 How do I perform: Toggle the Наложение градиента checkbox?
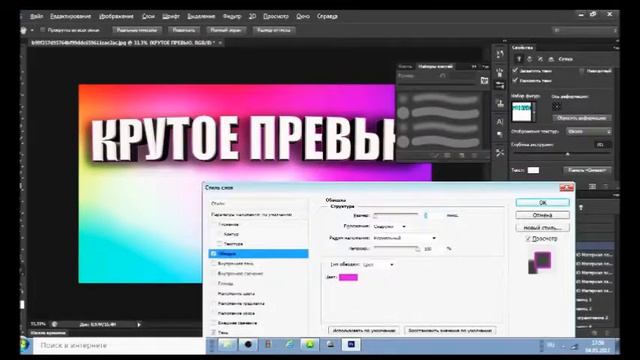click(x=214, y=303)
